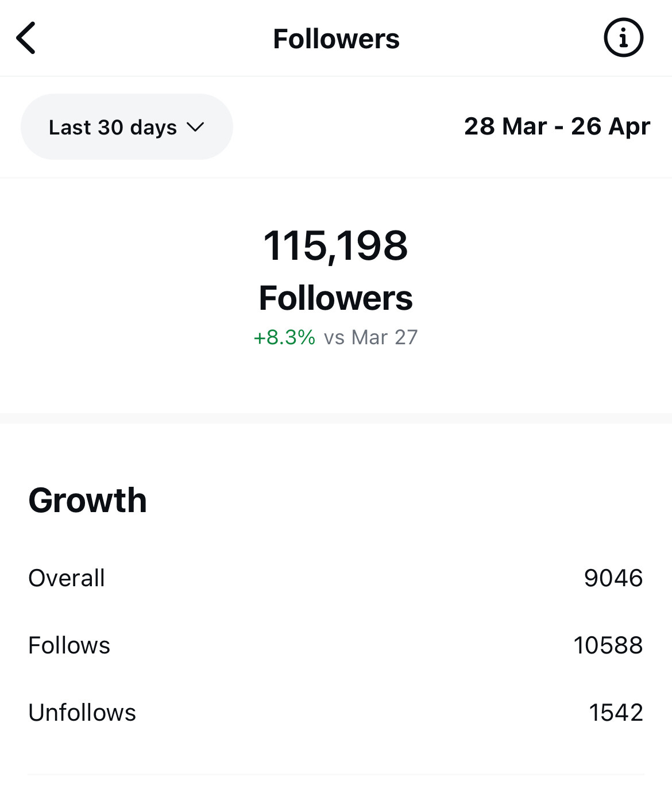Screen dimensions: 672x792
Task: Go back using the left arrow icon
Action: click(x=26, y=38)
